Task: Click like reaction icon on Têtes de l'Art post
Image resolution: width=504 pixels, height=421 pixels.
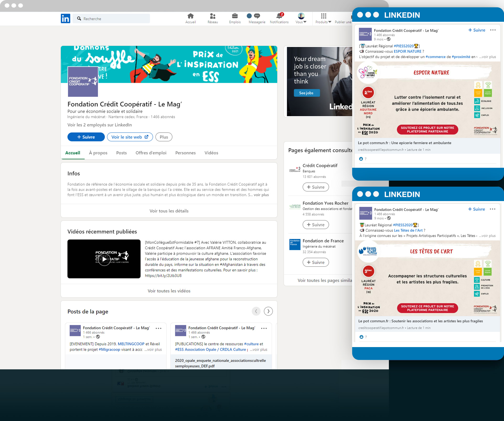Action: 361,337
